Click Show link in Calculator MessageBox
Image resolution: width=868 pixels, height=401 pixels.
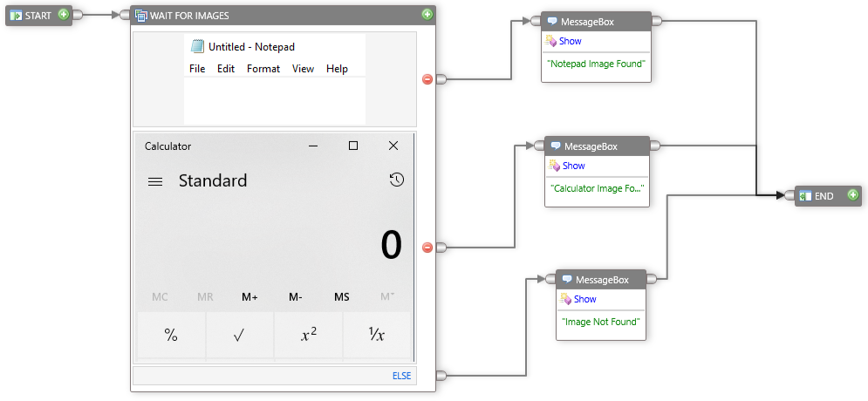click(x=574, y=166)
